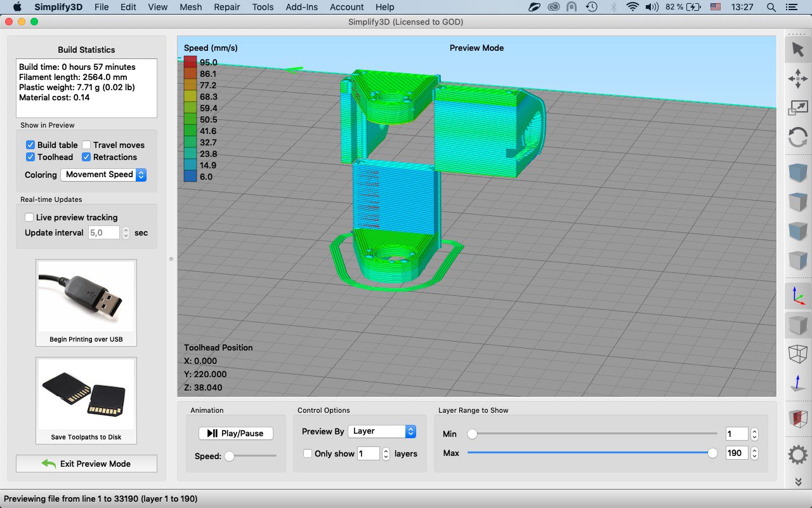Open the Simplify3D application menu
812x508 pixels.
[x=59, y=7]
